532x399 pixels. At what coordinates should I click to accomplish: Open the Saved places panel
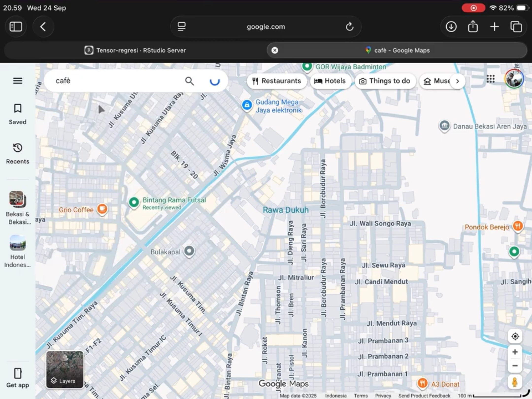17,114
